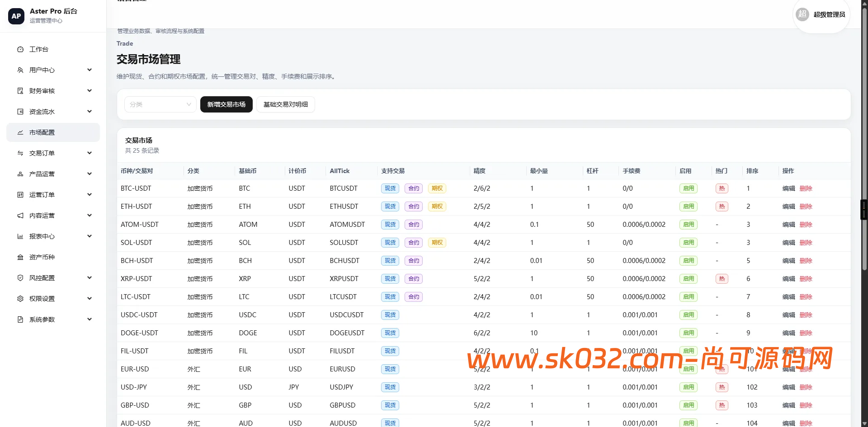Click 期权 tag in BTC-USDT row
868x427 pixels.
pos(437,188)
